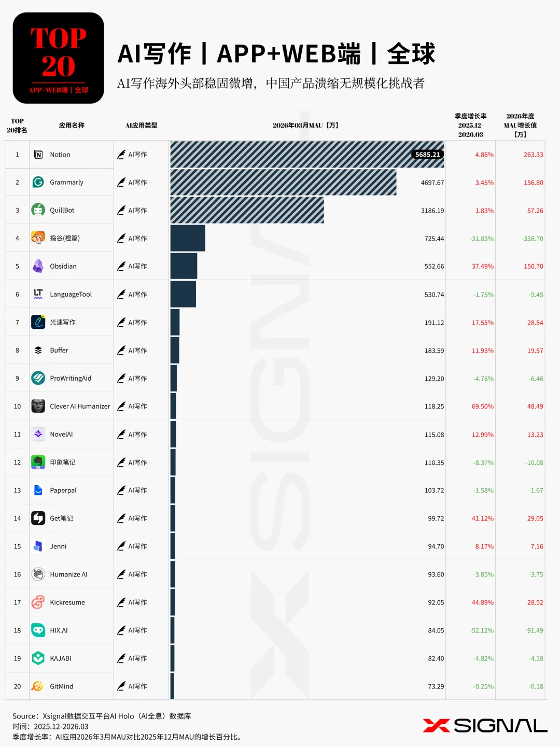Click the XSIGNAL logo at bottom

(485, 726)
